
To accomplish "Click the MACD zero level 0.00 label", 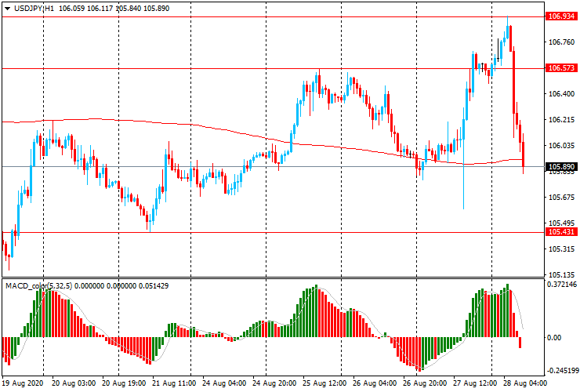I will pyautogui.click(x=555, y=337).
